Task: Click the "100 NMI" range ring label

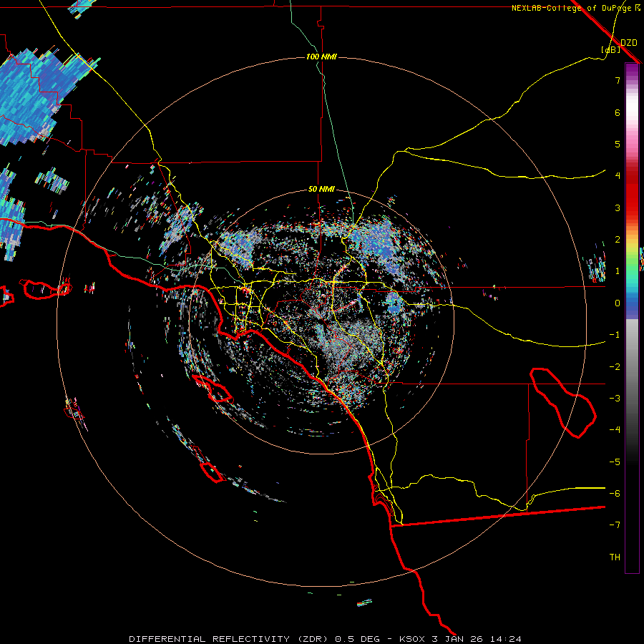Action: (321, 57)
